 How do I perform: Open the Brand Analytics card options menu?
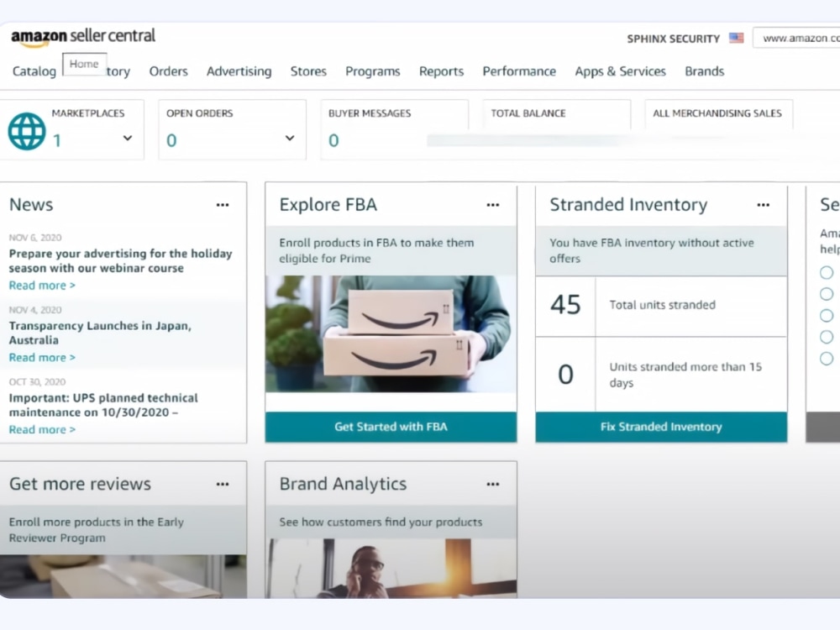(x=493, y=484)
